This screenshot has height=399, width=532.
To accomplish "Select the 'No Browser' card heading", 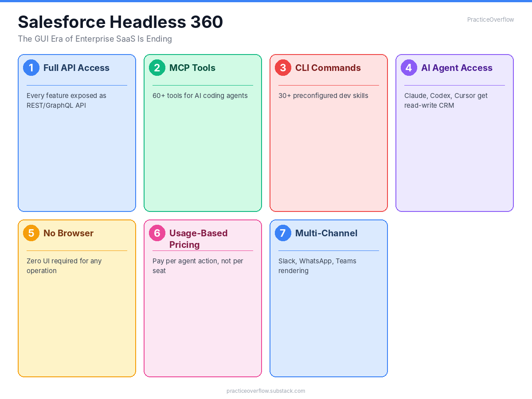I will [68, 233].
